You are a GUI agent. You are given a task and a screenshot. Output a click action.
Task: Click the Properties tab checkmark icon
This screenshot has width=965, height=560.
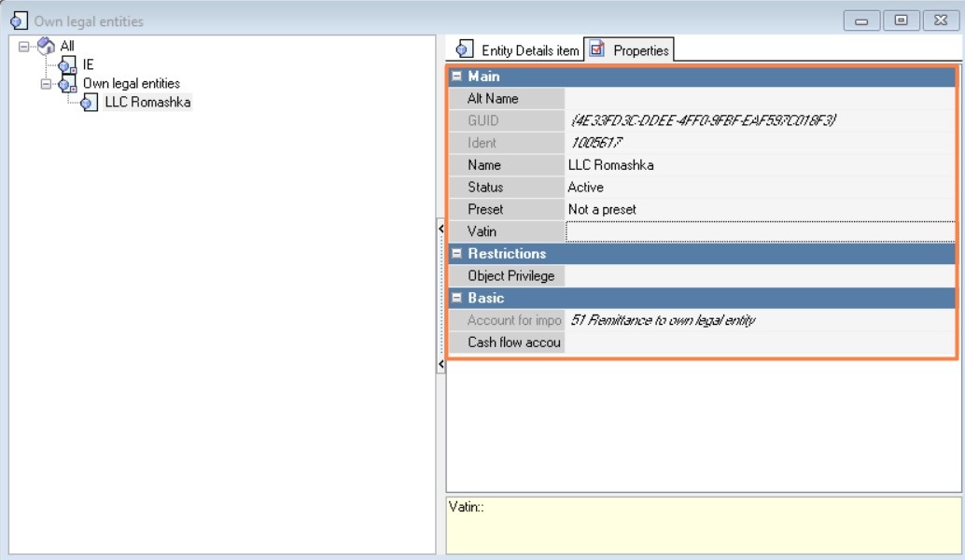click(x=597, y=49)
